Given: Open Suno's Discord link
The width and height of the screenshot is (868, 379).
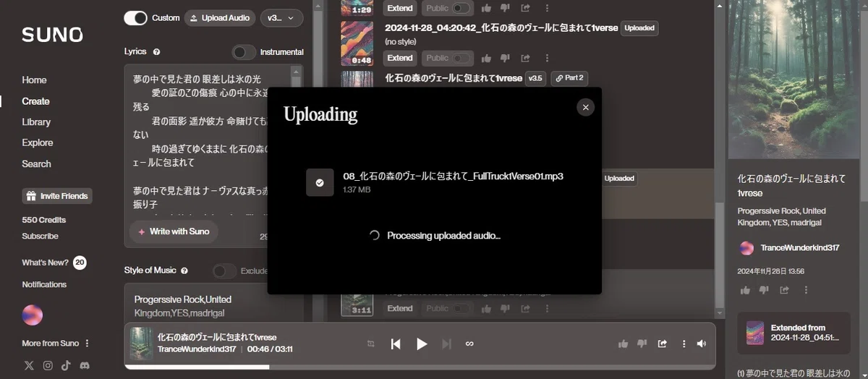Looking at the screenshot, I should 85,365.
